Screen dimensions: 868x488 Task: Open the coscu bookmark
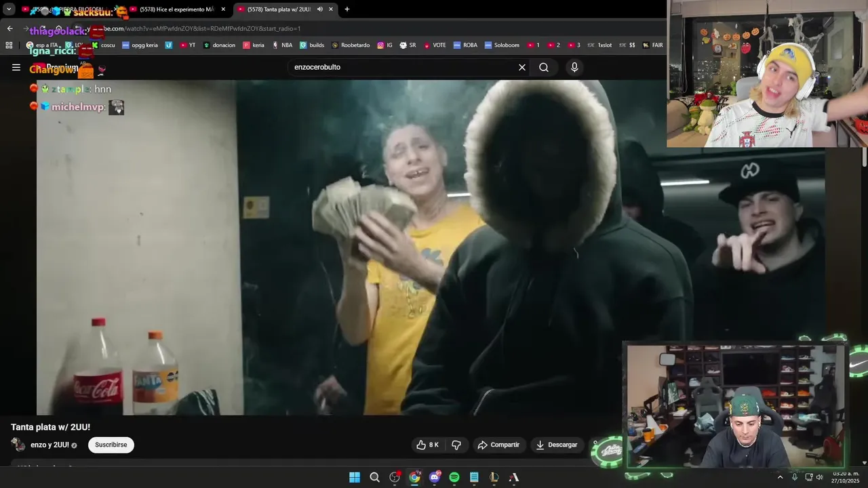tap(104, 45)
